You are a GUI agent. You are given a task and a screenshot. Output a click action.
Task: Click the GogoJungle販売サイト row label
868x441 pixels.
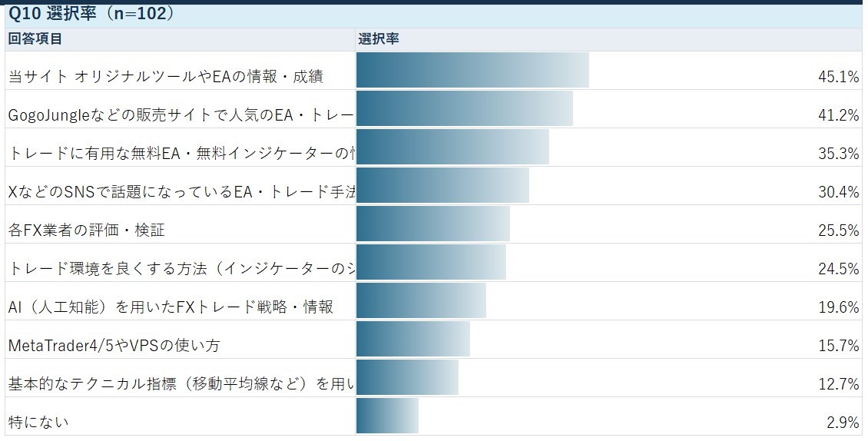pyautogui.click(x=181, y=115)
